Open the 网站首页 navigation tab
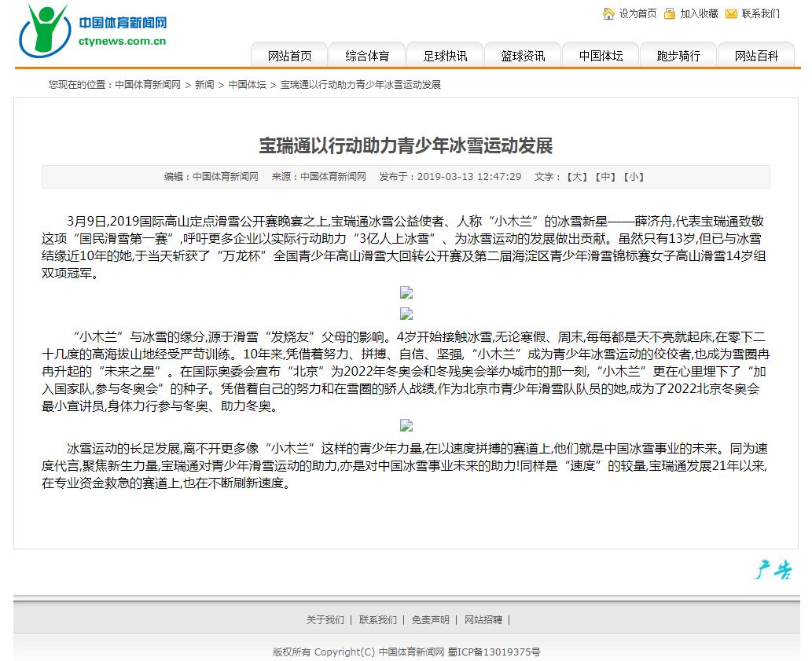812x661 pixels. [289, 55]
